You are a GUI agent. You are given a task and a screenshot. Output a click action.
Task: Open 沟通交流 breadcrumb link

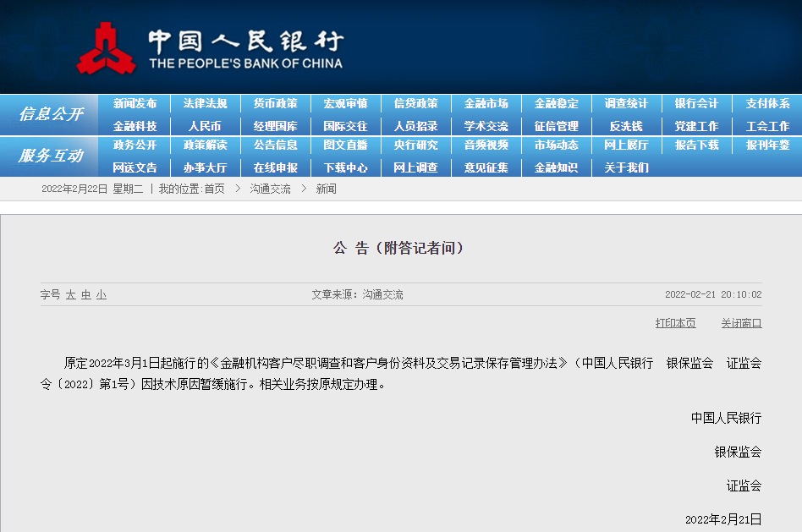270,189
